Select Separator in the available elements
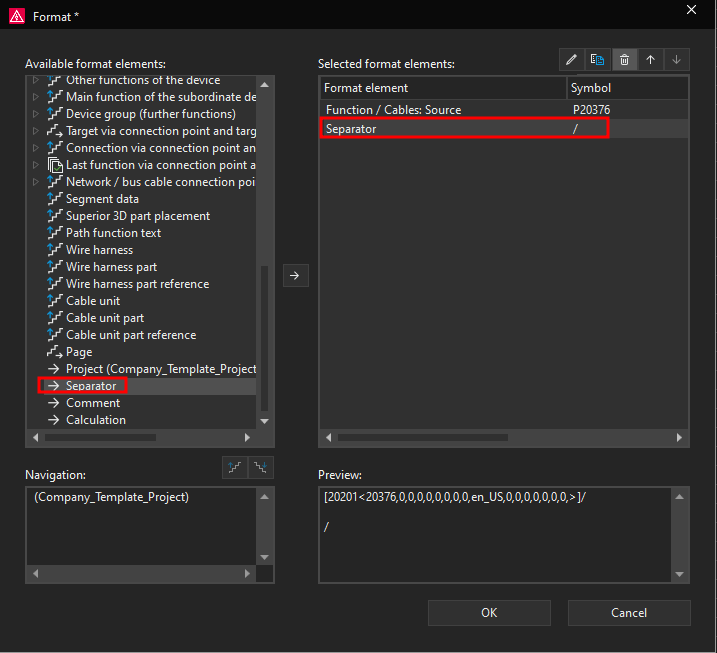This screenshot has height=653, width=717. click(x=91, y=385)
